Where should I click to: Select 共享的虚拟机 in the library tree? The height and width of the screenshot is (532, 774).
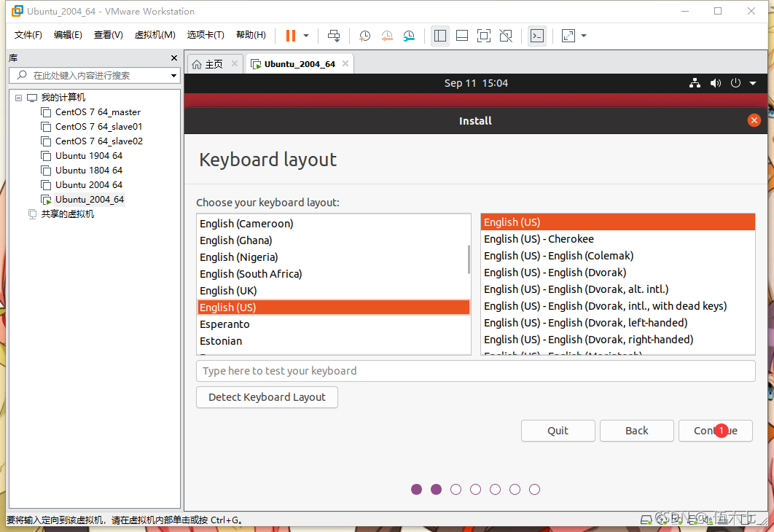[x=67, y=214]
